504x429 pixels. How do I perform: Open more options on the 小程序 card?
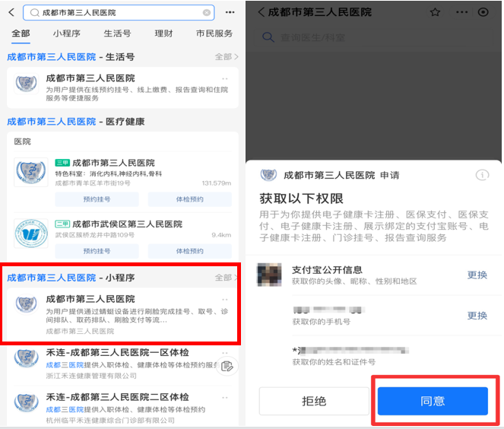pos(225,300)
